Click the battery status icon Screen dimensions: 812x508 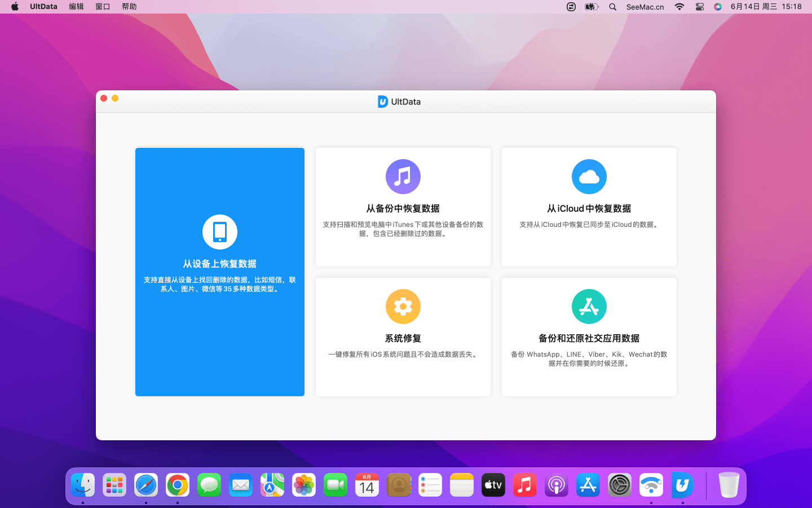click(592, 7)
